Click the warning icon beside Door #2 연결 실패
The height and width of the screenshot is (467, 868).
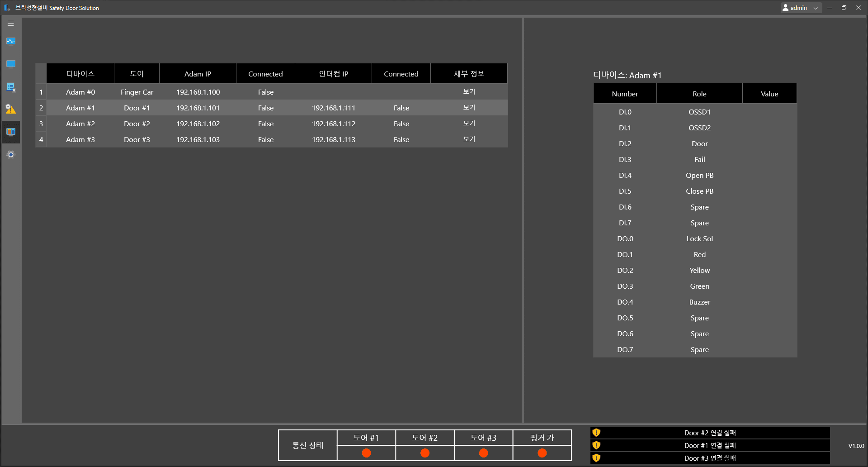(596, 433)
